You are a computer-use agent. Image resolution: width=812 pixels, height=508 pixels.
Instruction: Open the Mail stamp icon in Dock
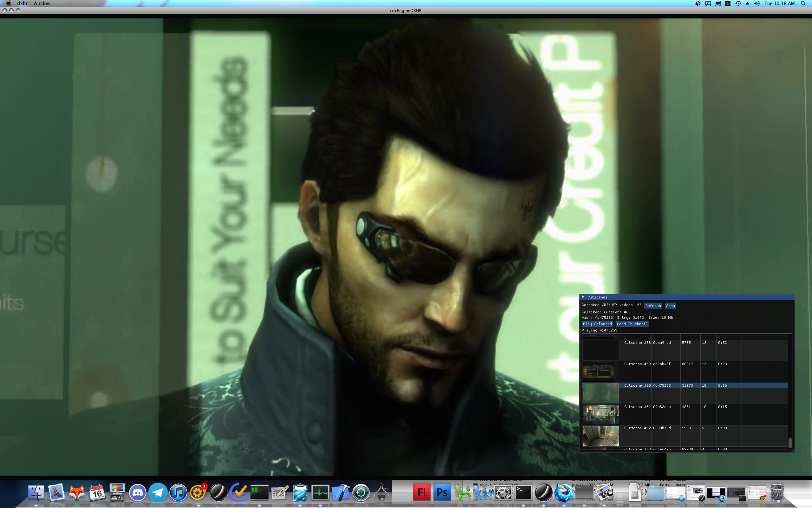[x=56, y=493]
